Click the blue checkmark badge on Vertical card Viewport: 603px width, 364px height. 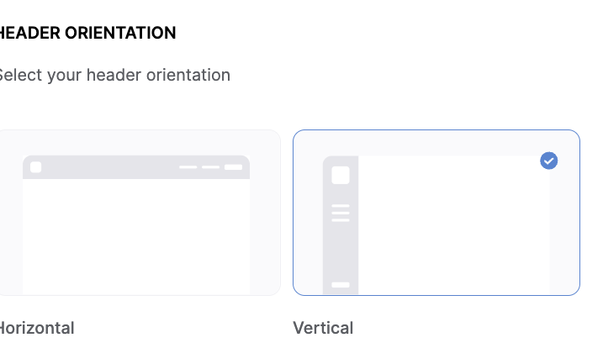click(549, 161)
